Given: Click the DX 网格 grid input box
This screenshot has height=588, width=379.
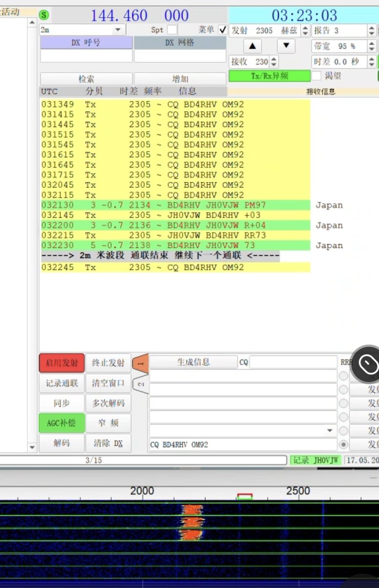Looking at the screenshot, I should coord(180,56).
